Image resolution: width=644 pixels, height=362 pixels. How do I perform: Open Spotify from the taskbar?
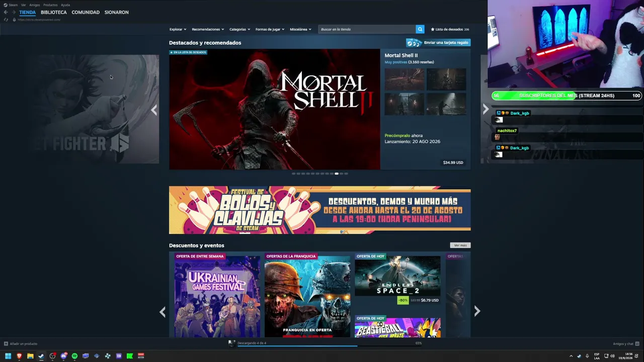pyautogui.click(x=74, y=356)
